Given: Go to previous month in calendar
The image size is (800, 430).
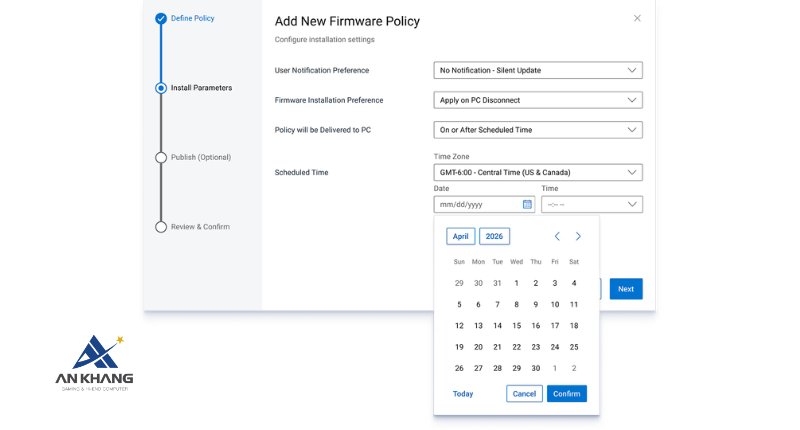Looking at the screenshot, I should point(557,236).
